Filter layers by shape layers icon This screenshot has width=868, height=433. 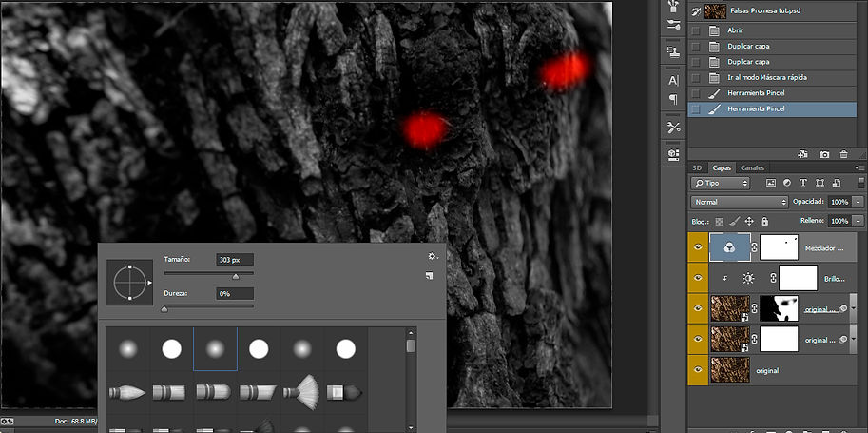(x=820, y=183)
